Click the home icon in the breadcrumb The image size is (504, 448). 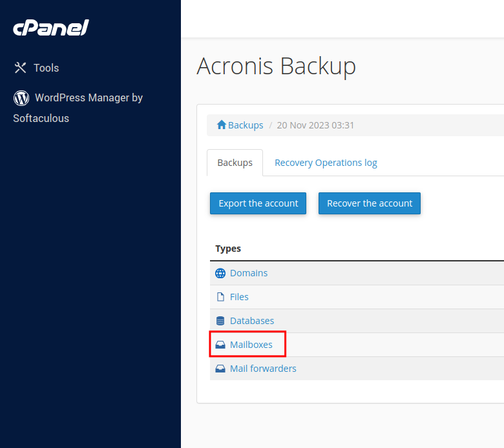click(222, 125)
